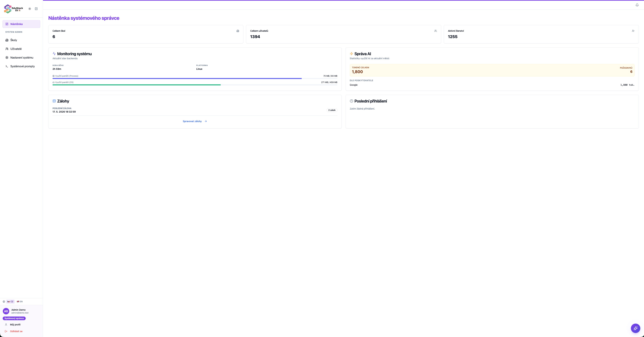The image size is (644, 337).
Task: Toggle the light/dark theme sun icon
Action: click(30, 9)
